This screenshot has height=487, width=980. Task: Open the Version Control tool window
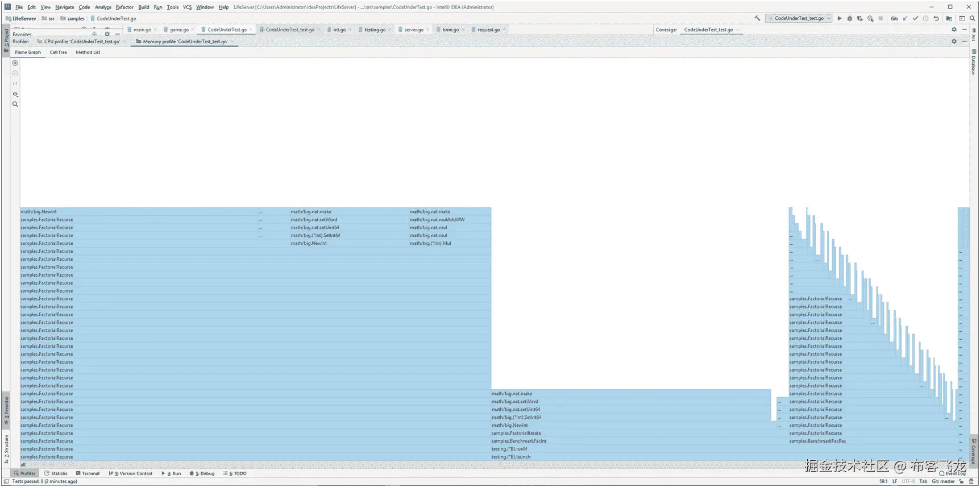[x=131, y=473]
